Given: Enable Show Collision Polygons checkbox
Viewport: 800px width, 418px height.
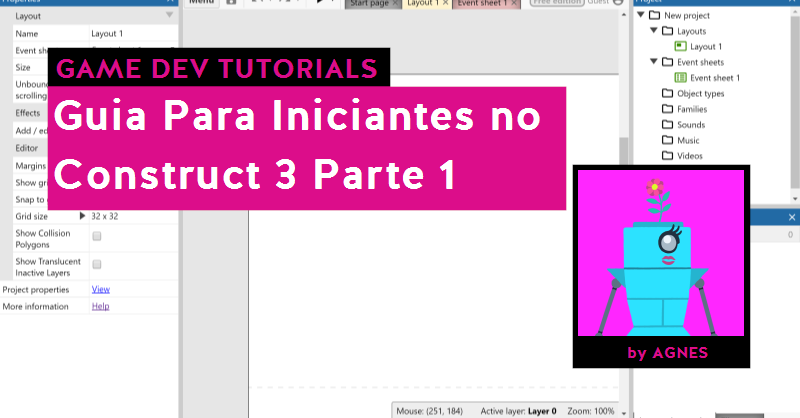Looking at the screenshot, I should point(97,237).
